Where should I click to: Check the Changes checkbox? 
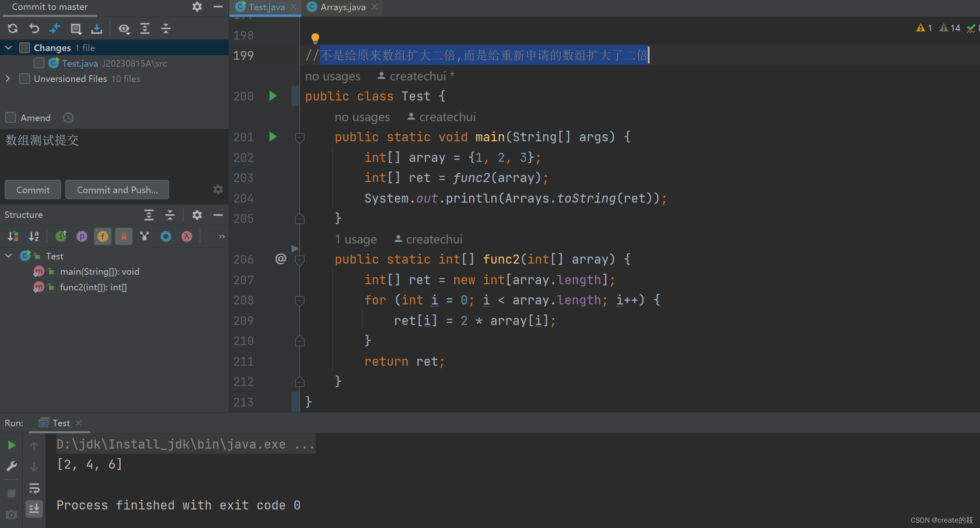(x=25, y=48)
